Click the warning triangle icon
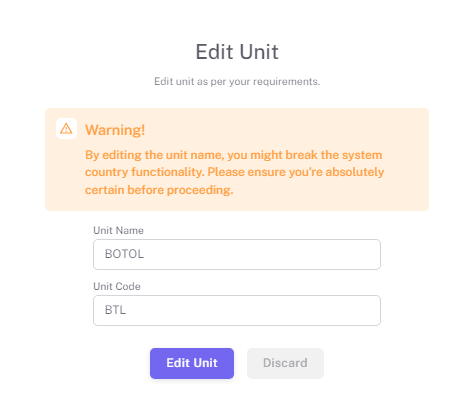The height and width of the screenshot is (418, 473). (66, 128)
